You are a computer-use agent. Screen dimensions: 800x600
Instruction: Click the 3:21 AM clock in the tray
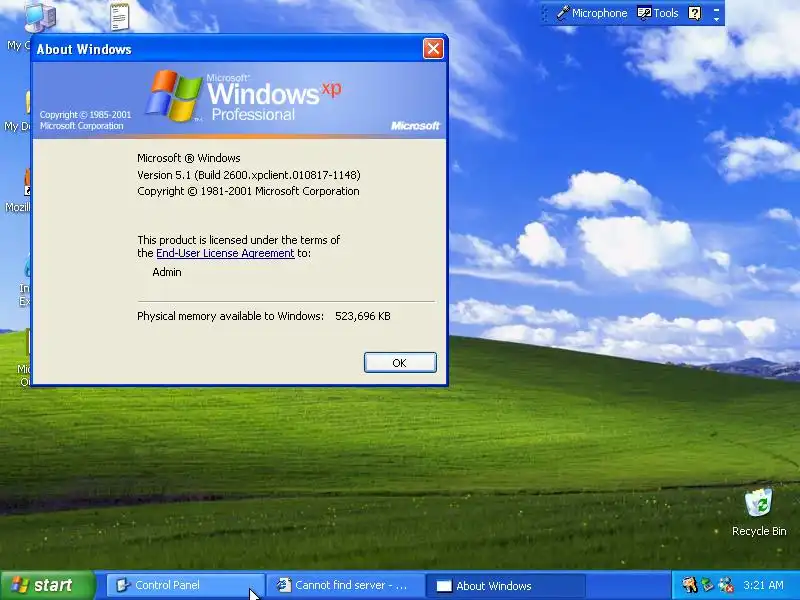[763, 585]
